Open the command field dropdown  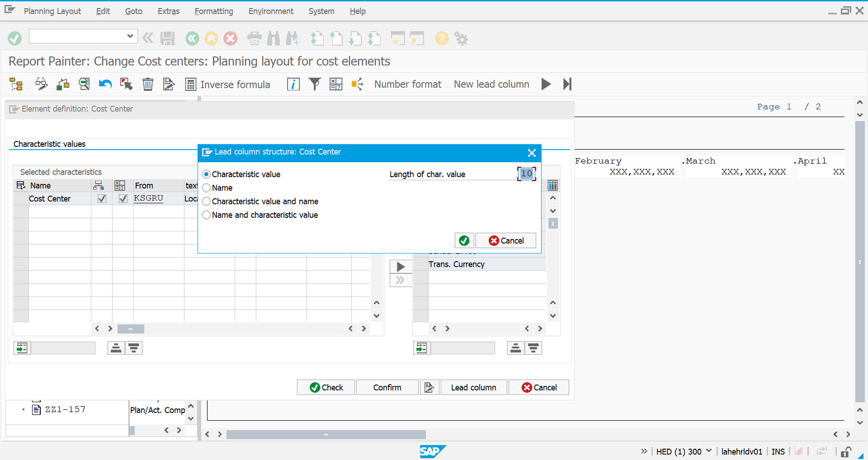pyautogui.click(x=130, y=36)
